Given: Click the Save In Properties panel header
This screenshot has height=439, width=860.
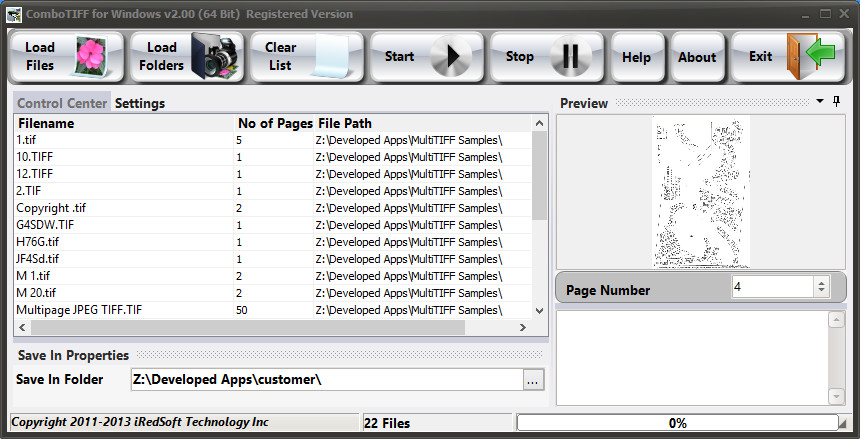Looking at the screenshot, I should (x=280, y=355).
